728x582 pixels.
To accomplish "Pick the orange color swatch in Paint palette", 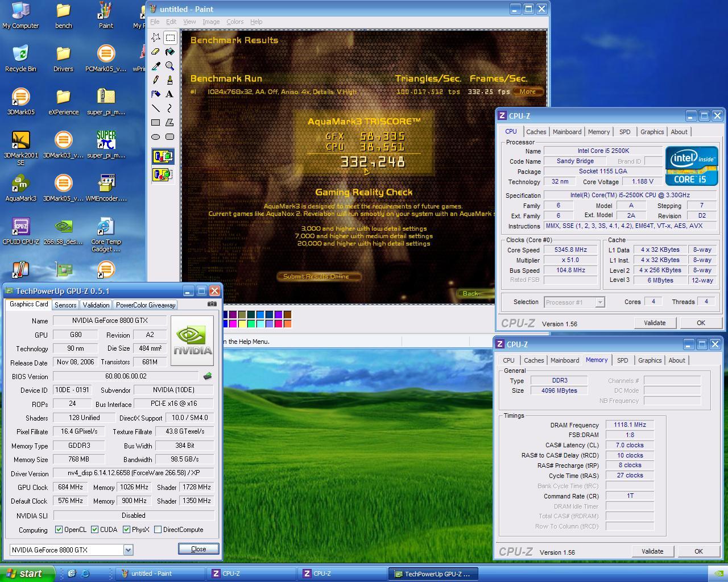I will pyautogui.click(x=287, y=324).
